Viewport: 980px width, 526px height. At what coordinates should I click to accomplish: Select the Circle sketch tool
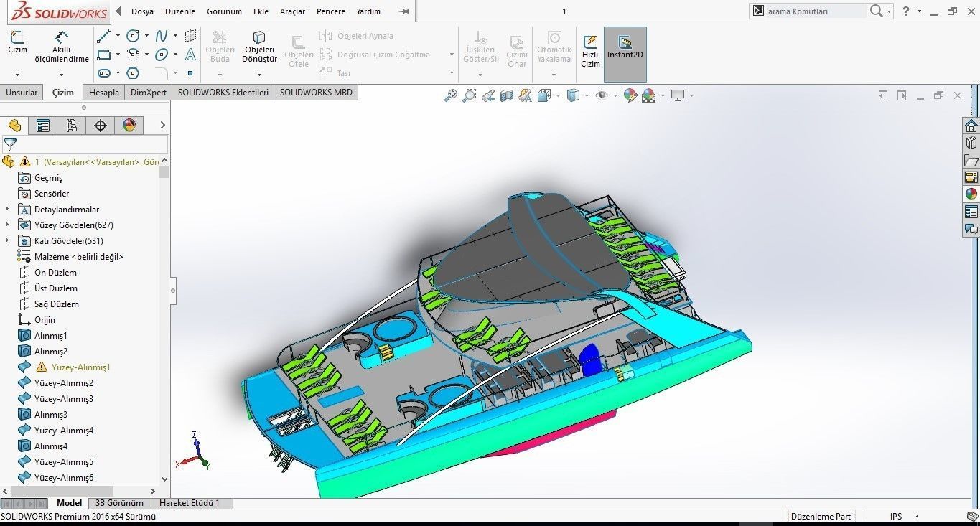coord(133,36)
